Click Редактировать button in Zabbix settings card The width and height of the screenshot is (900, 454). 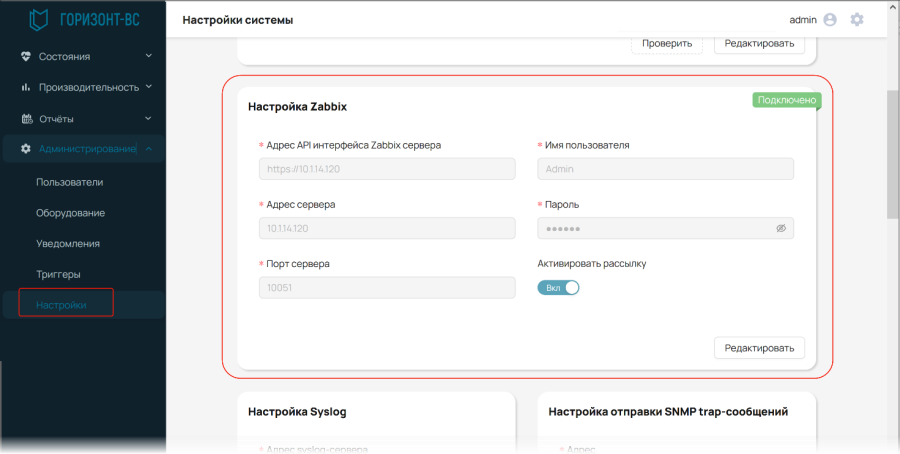[759, 348]
